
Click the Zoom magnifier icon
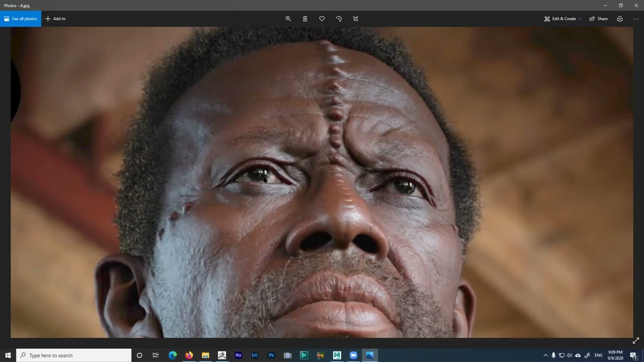288,19
